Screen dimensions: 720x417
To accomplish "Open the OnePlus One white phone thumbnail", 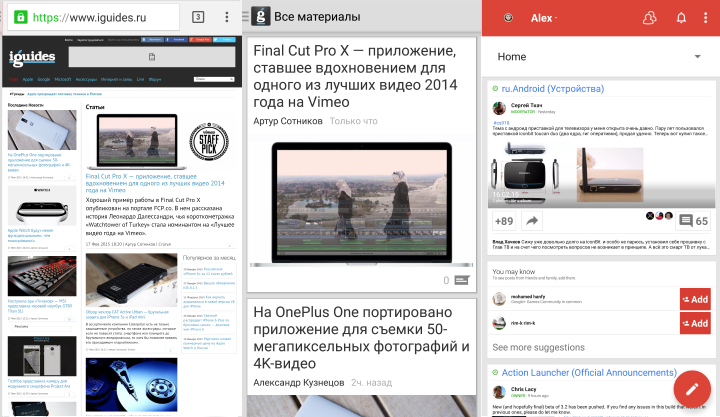I will 42,130.
